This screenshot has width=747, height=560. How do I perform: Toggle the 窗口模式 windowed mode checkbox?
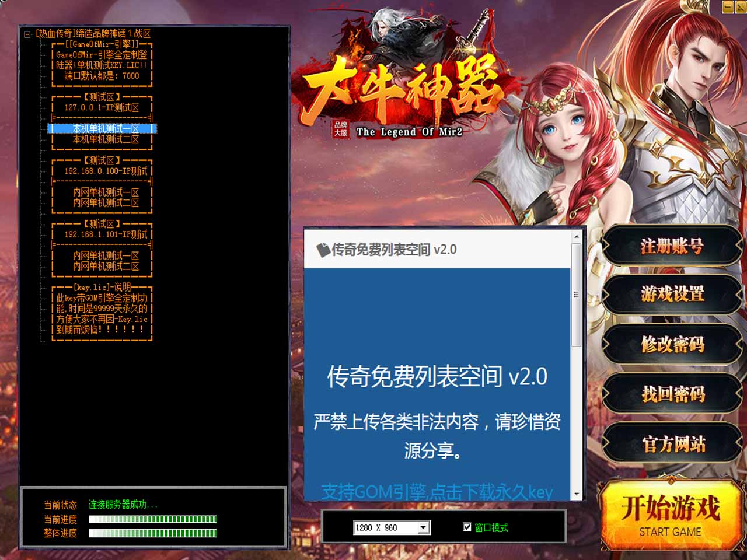click(467, 527)
